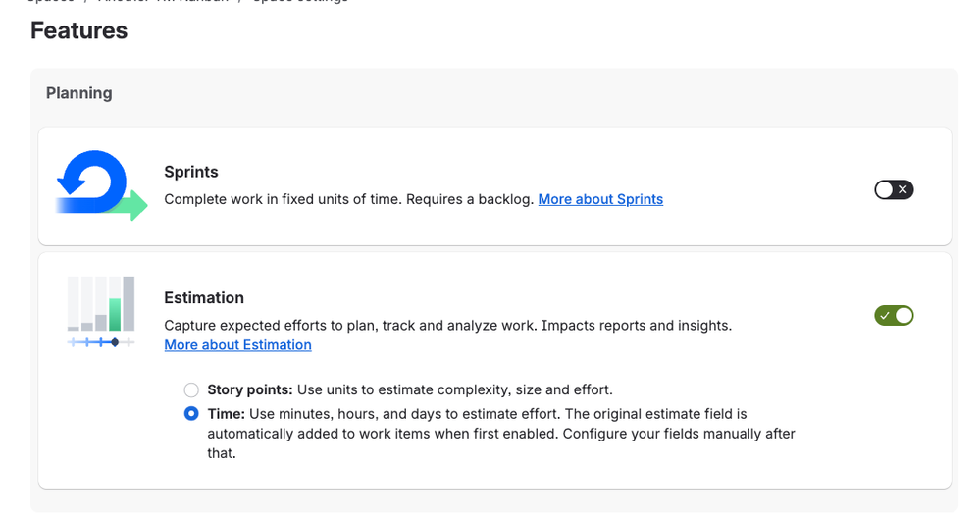Click the bold Story points label
The height and width of the screenshot is (519, 980).
point(250,390)
